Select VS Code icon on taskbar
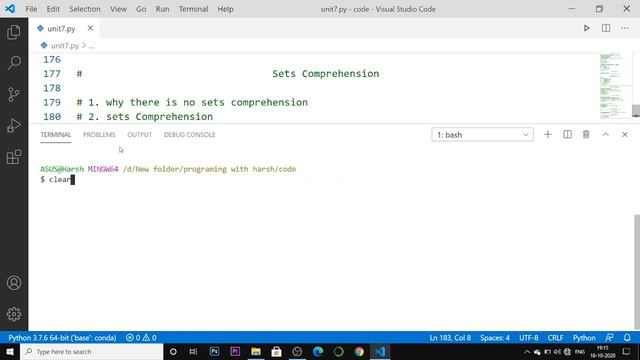640x360 pixels. tap(380, 351)
